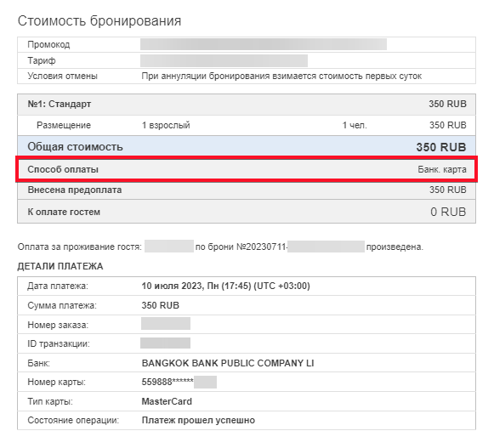Click the "ДЕТАЛИ ПЛАТЕЖА" section heading

(x=60, y=267)
